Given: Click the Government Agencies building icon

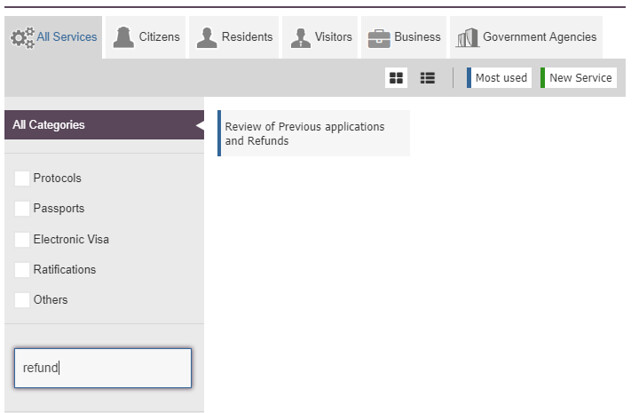Looking at the screenshot, I should (x=467, y=38).
